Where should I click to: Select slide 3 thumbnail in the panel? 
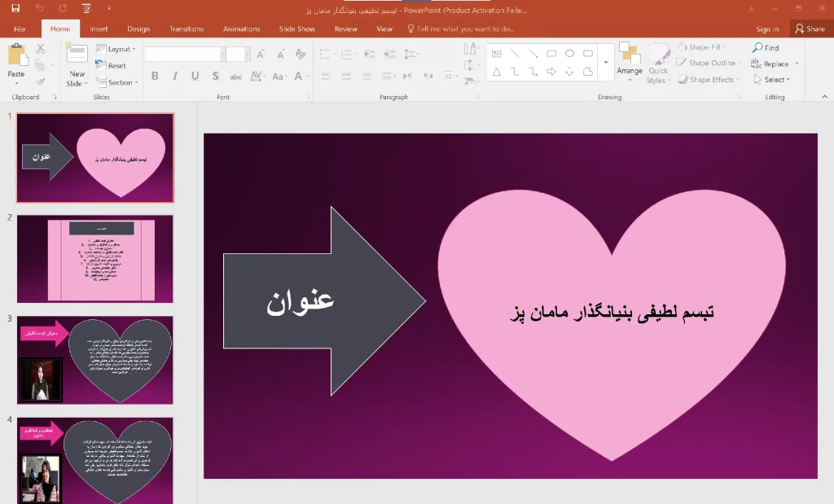94,358
